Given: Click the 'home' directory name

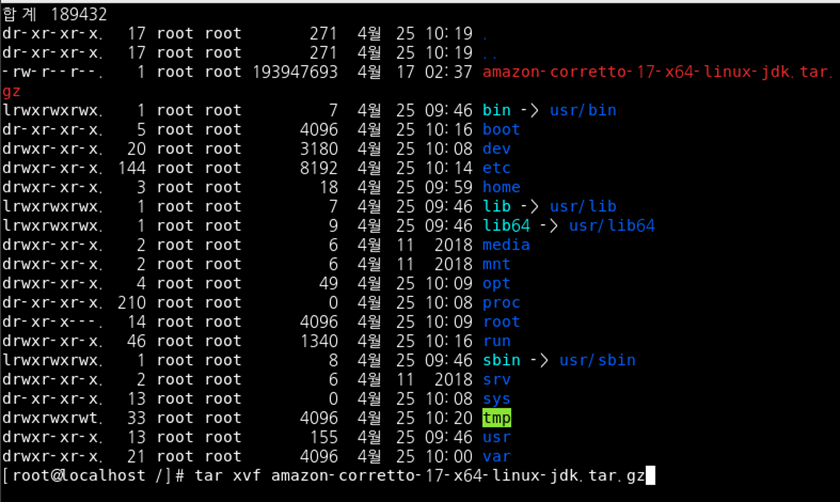Looking at the screenshot, I should [x=501, y=187].
